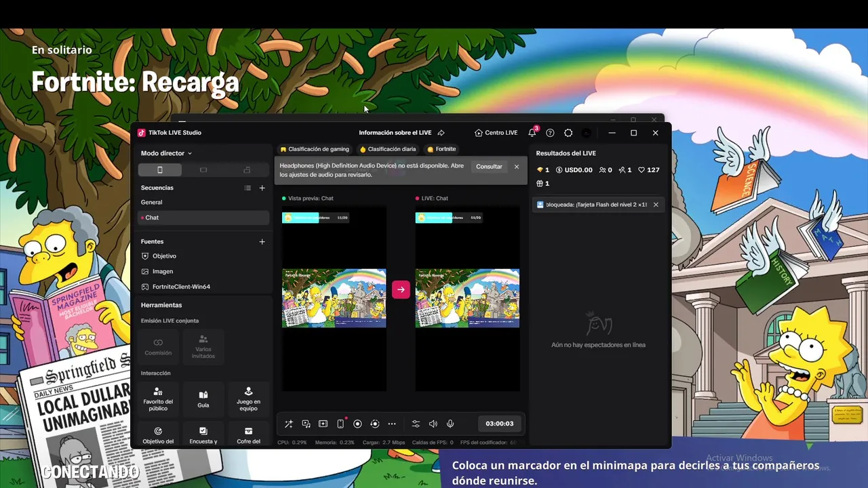
Task: Click the add-frame screen icon in bottom toolbar
Action: pos(323,424)
